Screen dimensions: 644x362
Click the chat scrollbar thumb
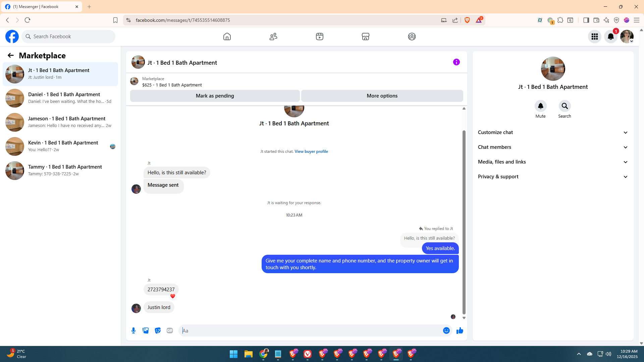point(464,222)
